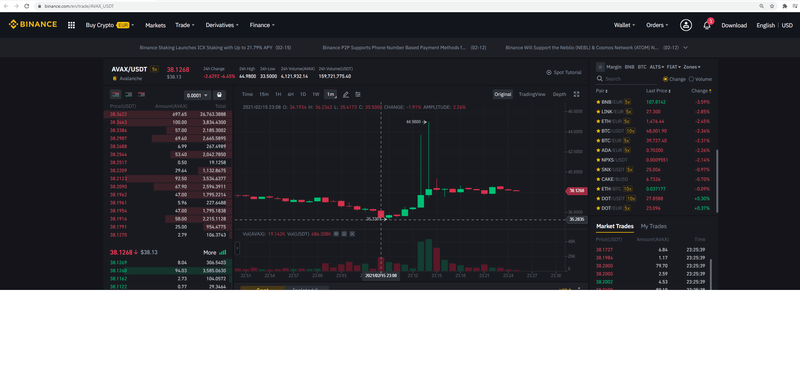Open chart indicator settings icon
800x391 pixels.
pos(358,94)
